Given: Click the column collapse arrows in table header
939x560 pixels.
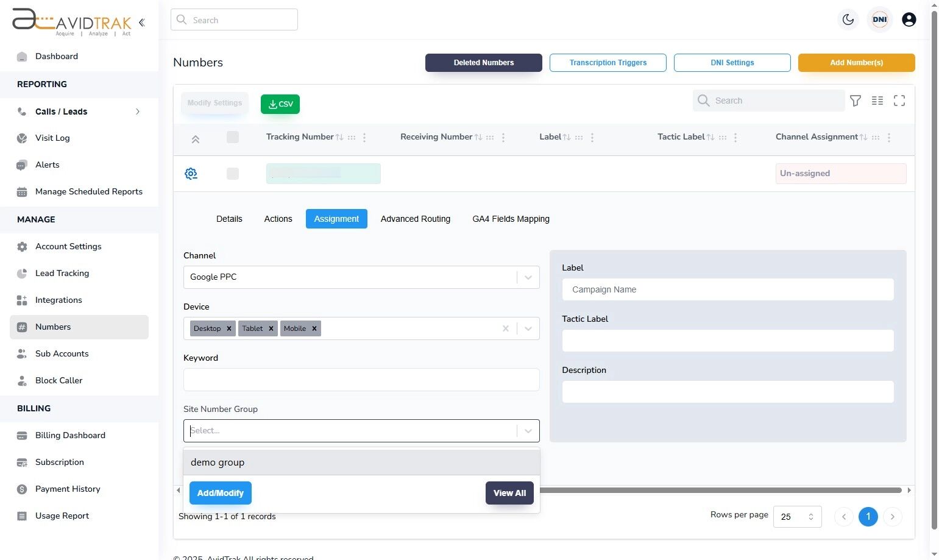Looking at the screenshot, I should coord(196,138).
